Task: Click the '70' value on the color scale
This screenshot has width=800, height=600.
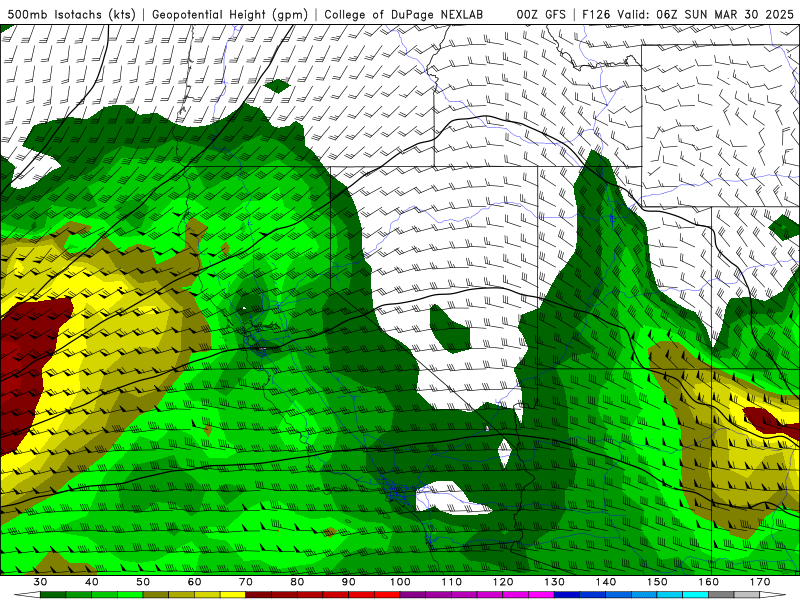Action: [x=246, y=582]
